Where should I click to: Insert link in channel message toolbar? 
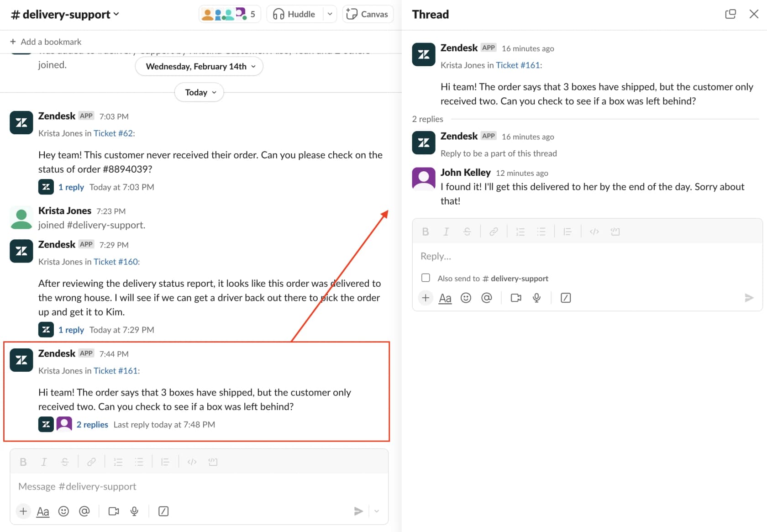pos(91,462)
